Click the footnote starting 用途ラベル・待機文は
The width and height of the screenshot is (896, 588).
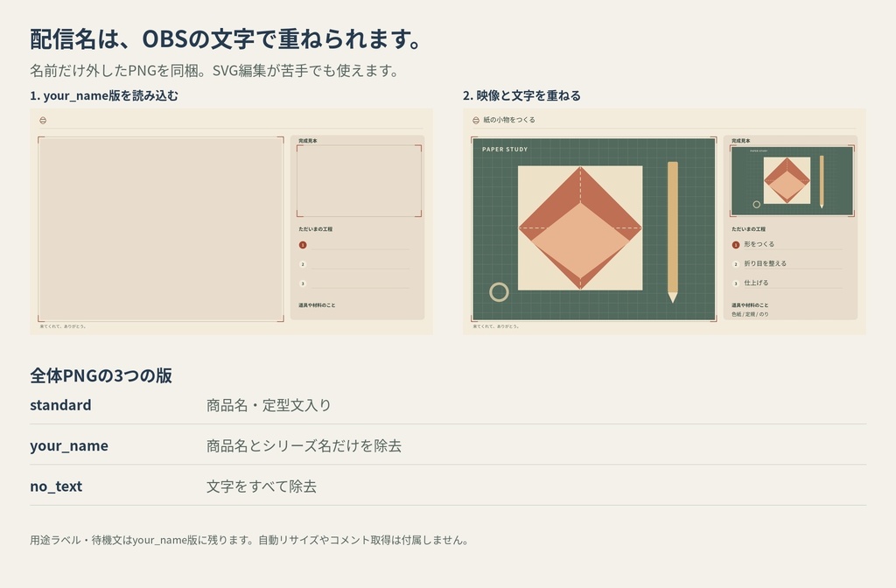(x=249, y=540)
